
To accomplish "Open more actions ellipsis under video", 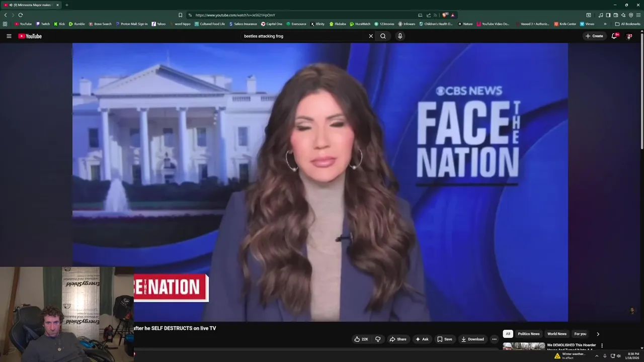I will point(494,339).
